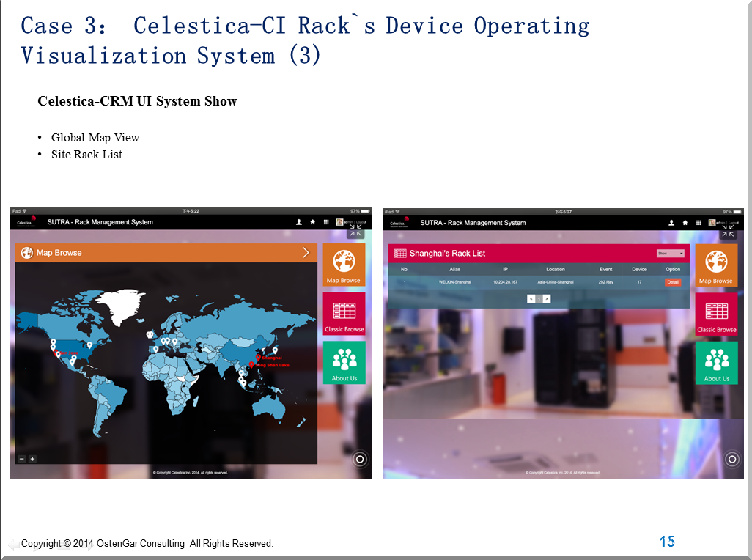Go to next page in rack list pagination
Image resolution: width=752 pixels, height=560 pixels.
(547, 299)
